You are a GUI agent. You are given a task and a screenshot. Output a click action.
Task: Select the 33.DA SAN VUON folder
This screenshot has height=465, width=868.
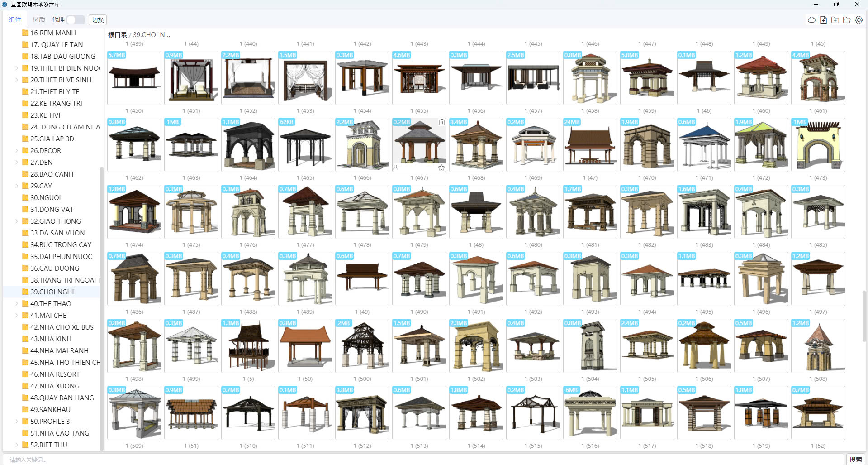click(57, 233)
